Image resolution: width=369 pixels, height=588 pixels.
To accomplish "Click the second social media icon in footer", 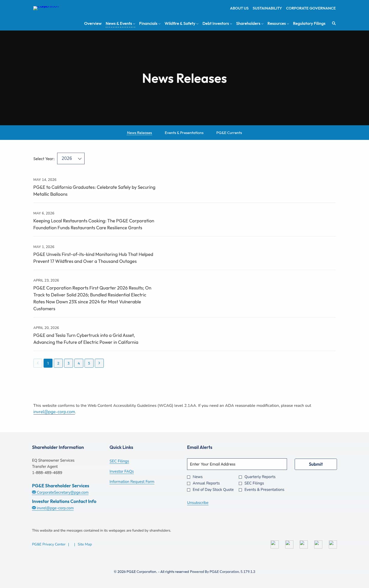I will [x=289, y=544].
